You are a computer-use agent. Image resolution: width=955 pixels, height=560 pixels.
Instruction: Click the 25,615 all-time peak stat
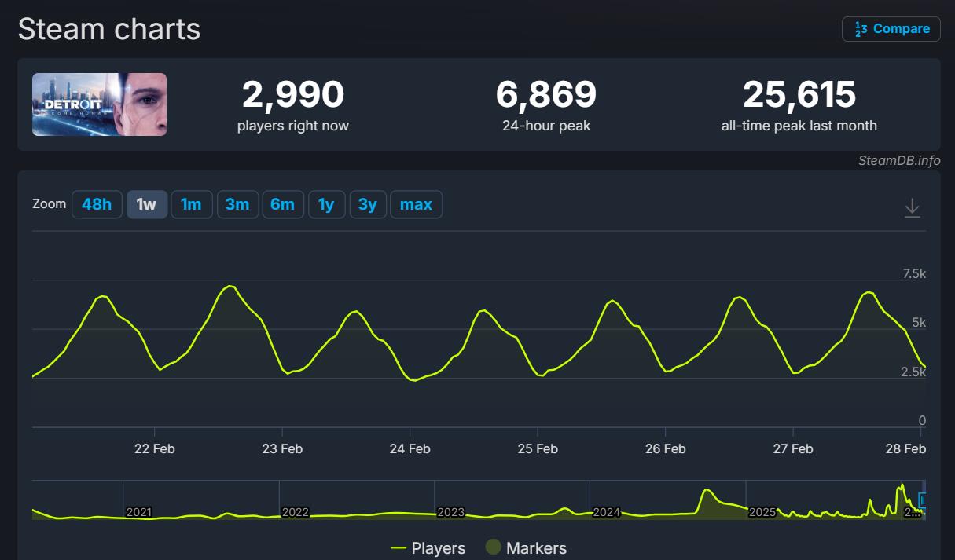tap(799, 95)
